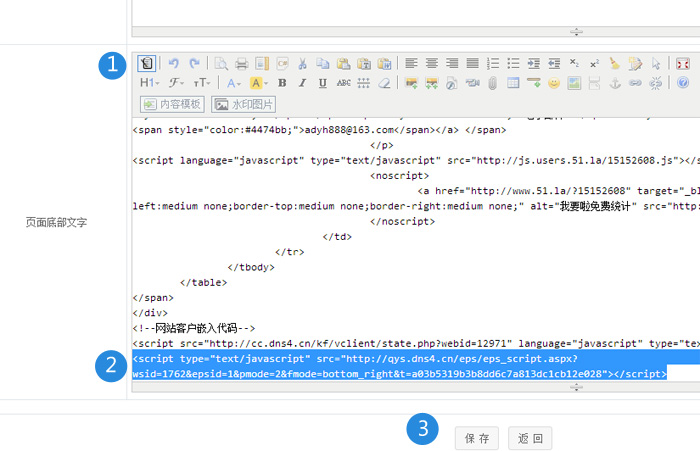The height and width of the screenshot is (451, 700).
Task: Open the text highlight color picker
Action: (x=259, y=83)
